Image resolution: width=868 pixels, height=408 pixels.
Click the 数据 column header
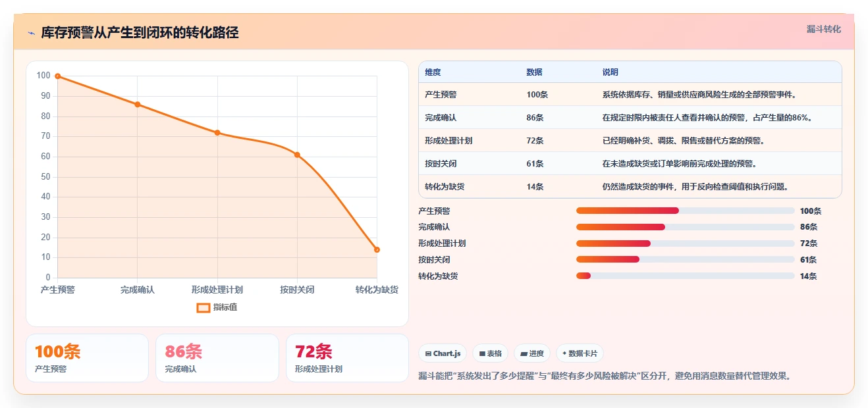[534, 72]
